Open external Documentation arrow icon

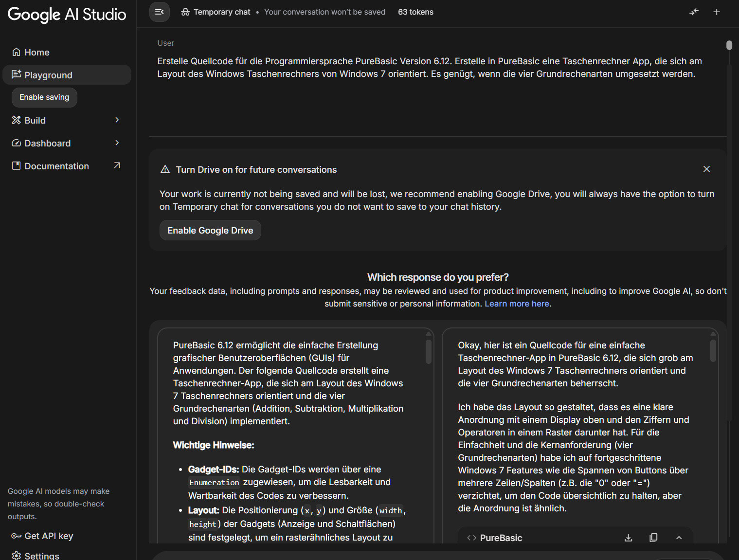pyautogui.click(x=117, y=166)
